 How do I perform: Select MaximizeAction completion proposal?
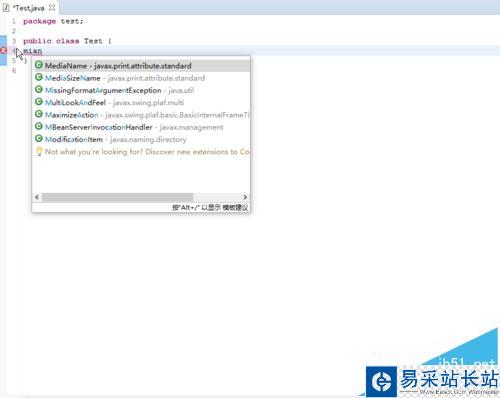[141, 115]
